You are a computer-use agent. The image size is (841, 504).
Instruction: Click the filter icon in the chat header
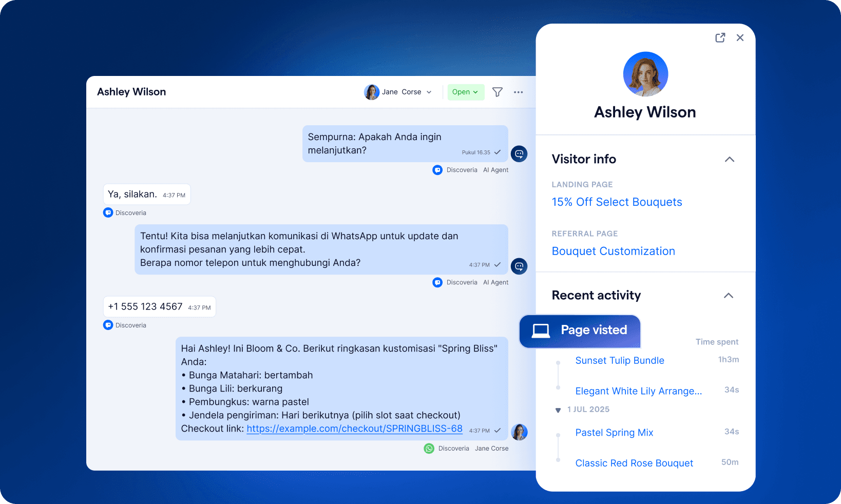[497, 92]
